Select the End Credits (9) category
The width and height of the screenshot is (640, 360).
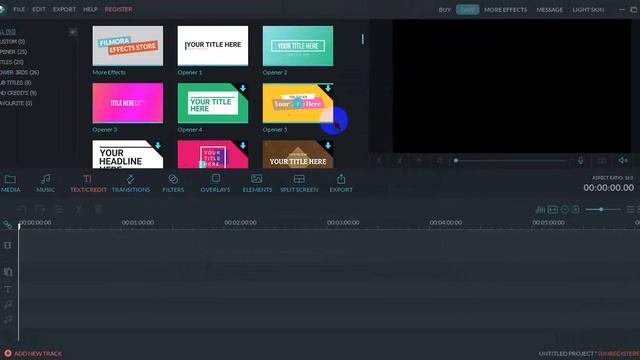18,93
